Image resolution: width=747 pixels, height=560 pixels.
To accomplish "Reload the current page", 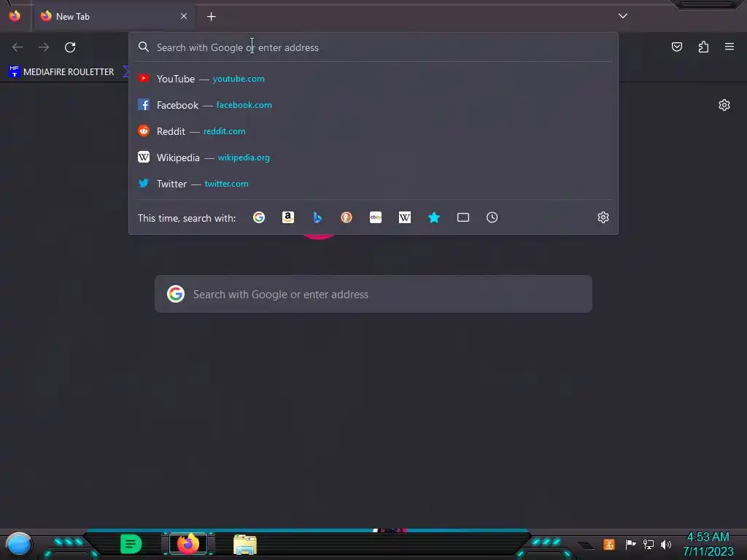I will (70, 47).
